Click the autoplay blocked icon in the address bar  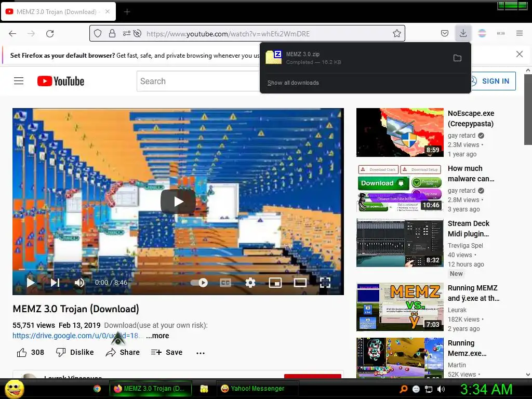137,33
